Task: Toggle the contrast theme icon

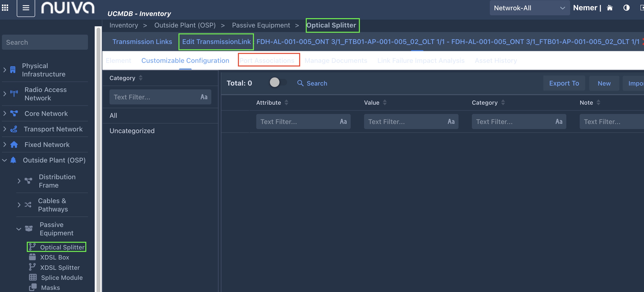Action: [626, 8]
